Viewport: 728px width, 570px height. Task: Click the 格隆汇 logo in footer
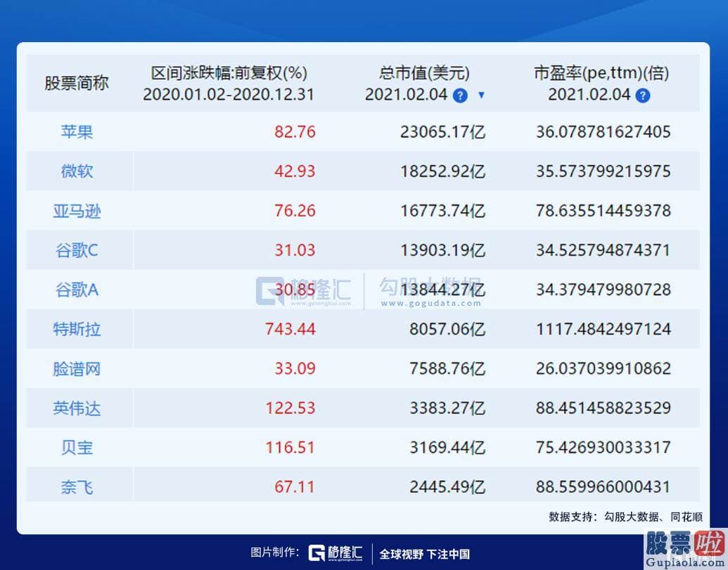[336, 553]
